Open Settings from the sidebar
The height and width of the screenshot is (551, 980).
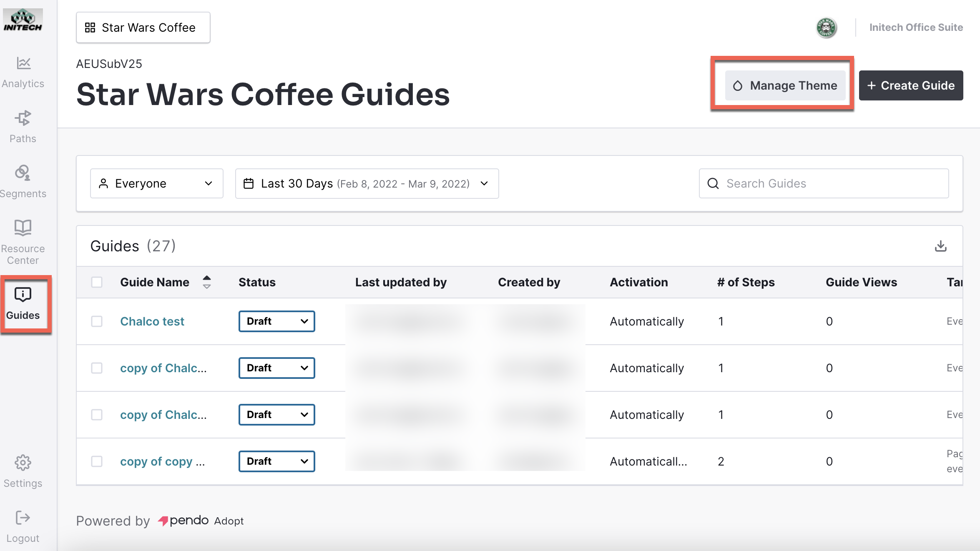23,471
